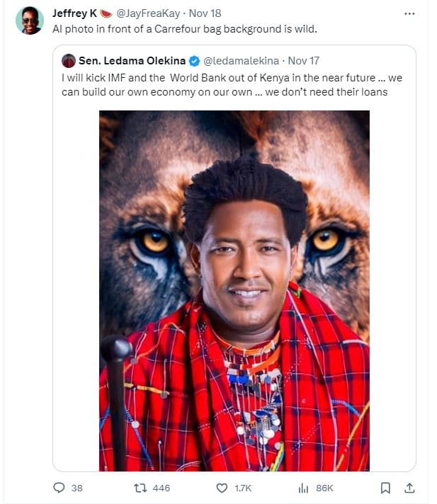Image resolution: width=437 pixels, height=504 pixels.
Task: Like the tweet with the heart icon
Action: click(x=222, y=488)
